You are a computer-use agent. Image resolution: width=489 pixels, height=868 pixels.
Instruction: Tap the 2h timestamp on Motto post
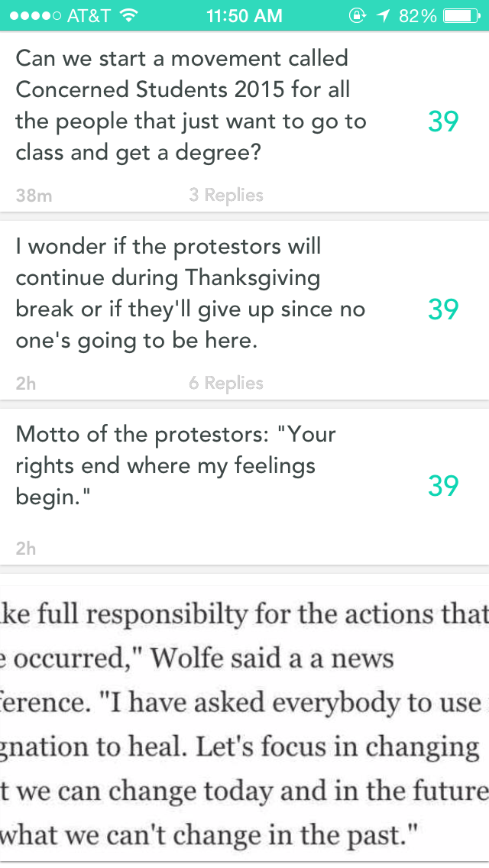26,549
